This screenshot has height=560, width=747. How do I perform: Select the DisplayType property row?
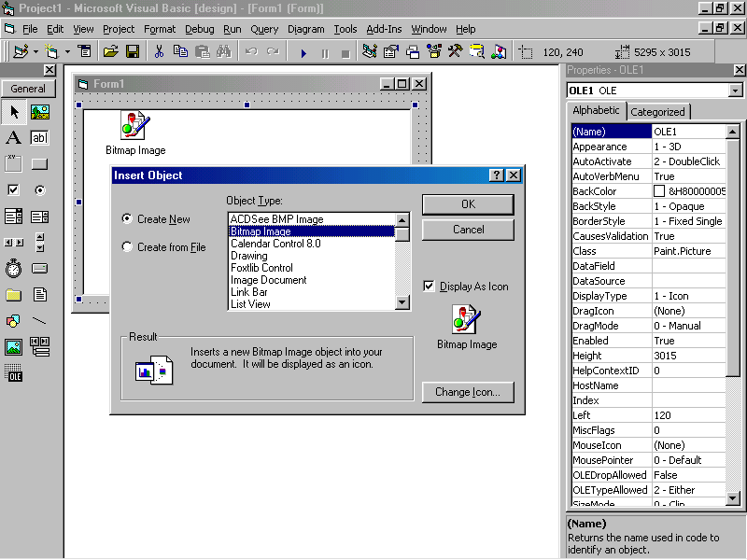[x=649, y=296]
